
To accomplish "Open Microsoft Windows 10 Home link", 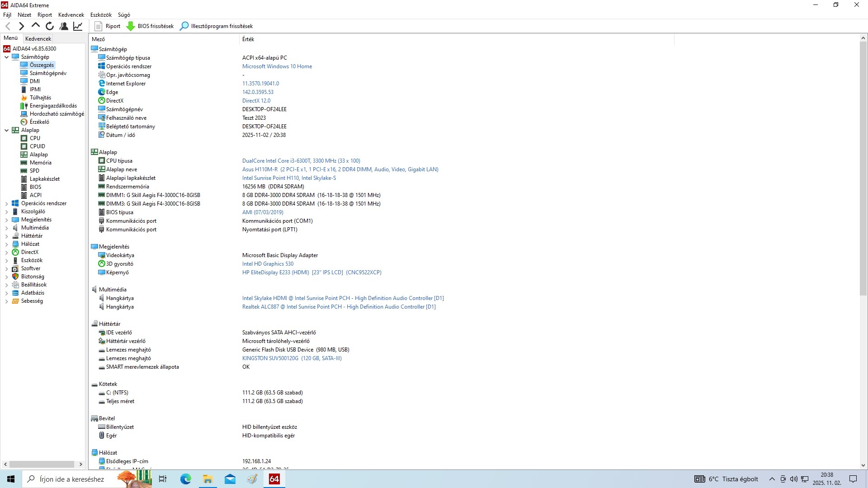I will point(277,66).
